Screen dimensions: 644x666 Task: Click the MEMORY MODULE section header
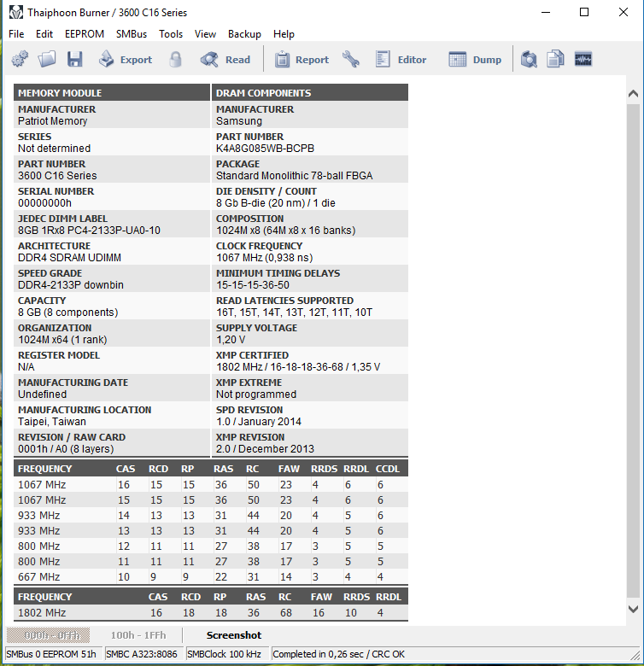coord(112,92)
